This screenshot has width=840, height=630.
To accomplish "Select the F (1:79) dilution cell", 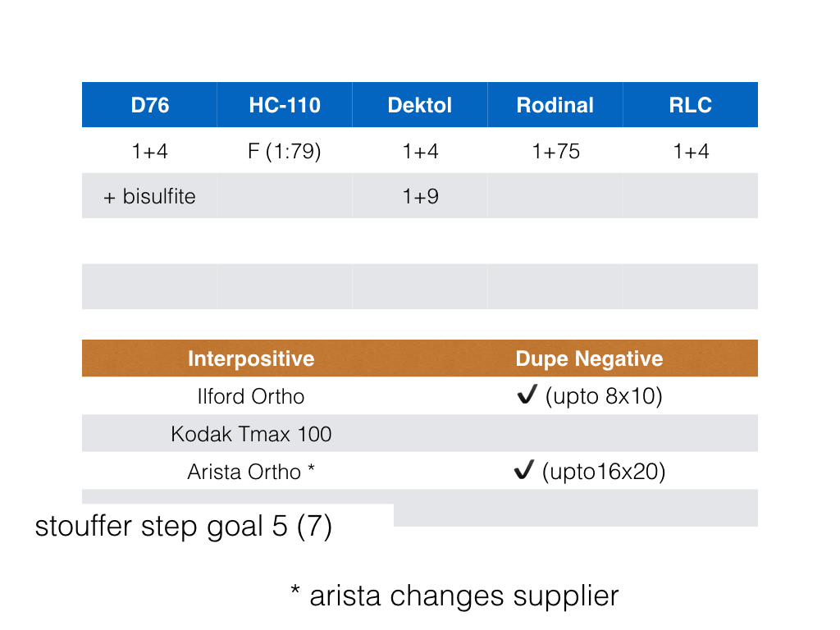I will click(x=285, y=151).
